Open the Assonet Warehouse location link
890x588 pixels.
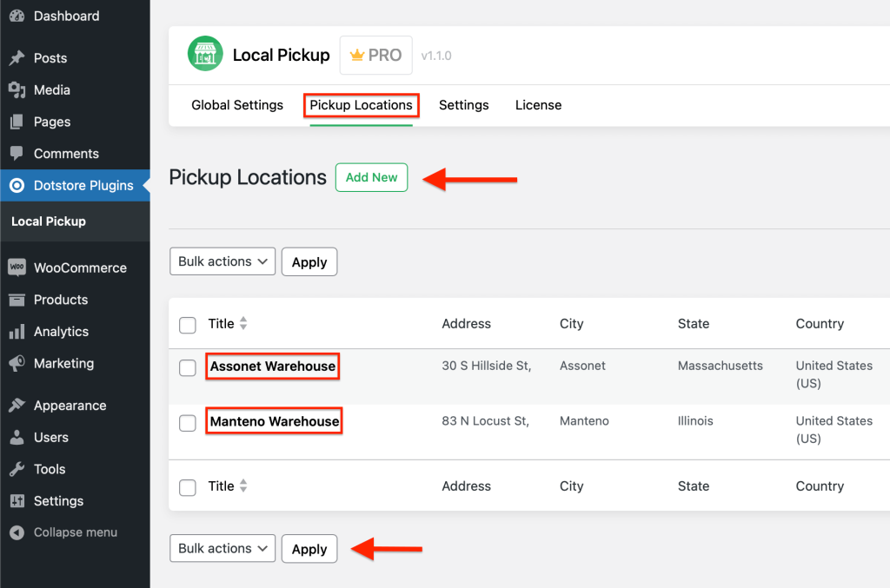coord(272,367)
